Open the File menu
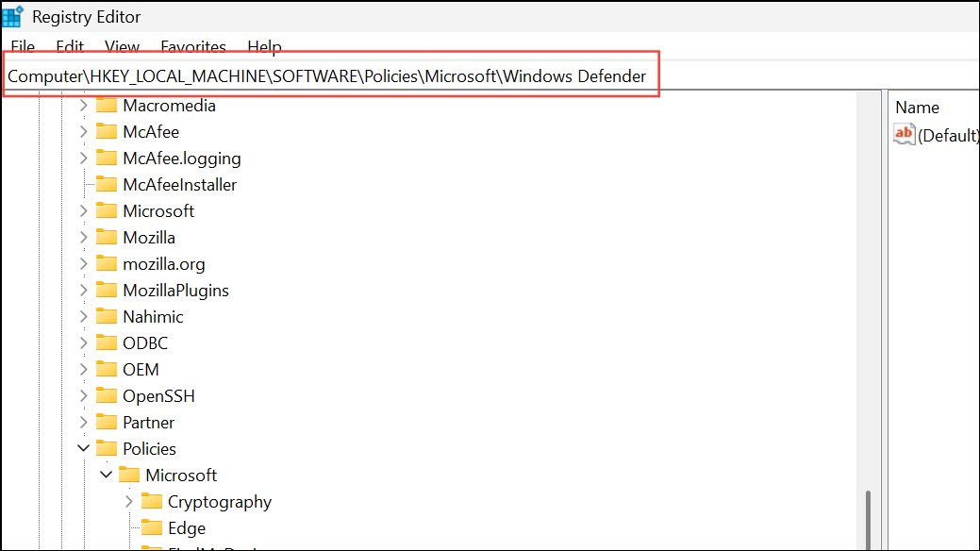 click(x=22, y=46)
